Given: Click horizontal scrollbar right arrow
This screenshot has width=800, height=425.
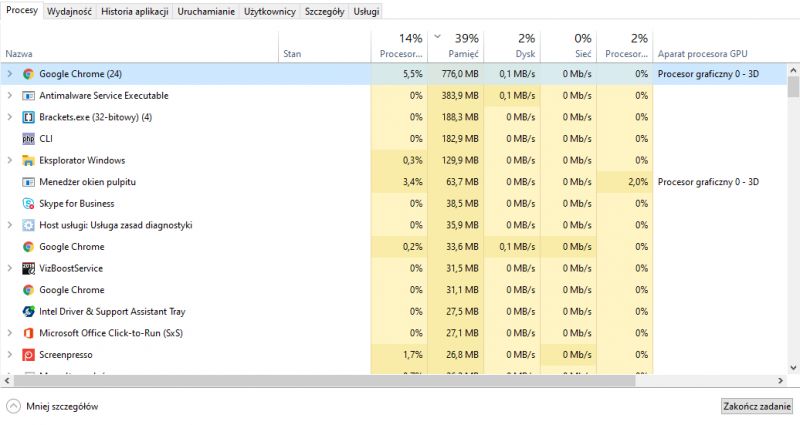Looking at the screenshot, I should point(781,381).
